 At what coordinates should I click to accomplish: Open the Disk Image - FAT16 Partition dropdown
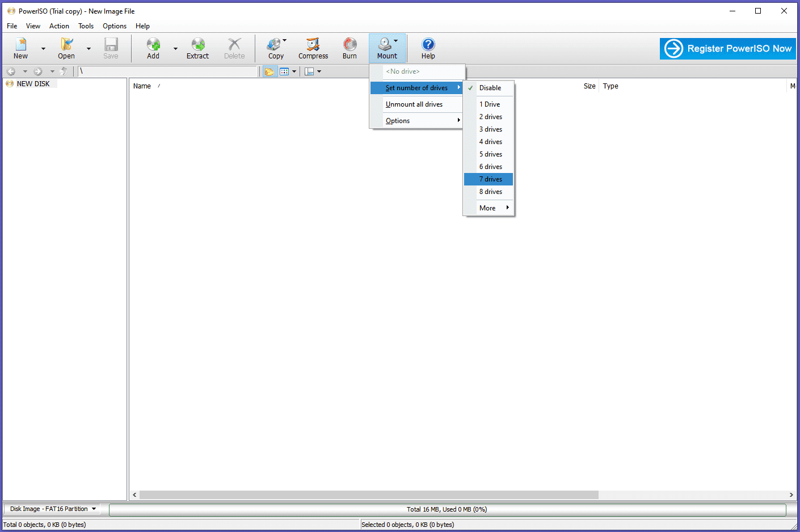coord(53,509)
